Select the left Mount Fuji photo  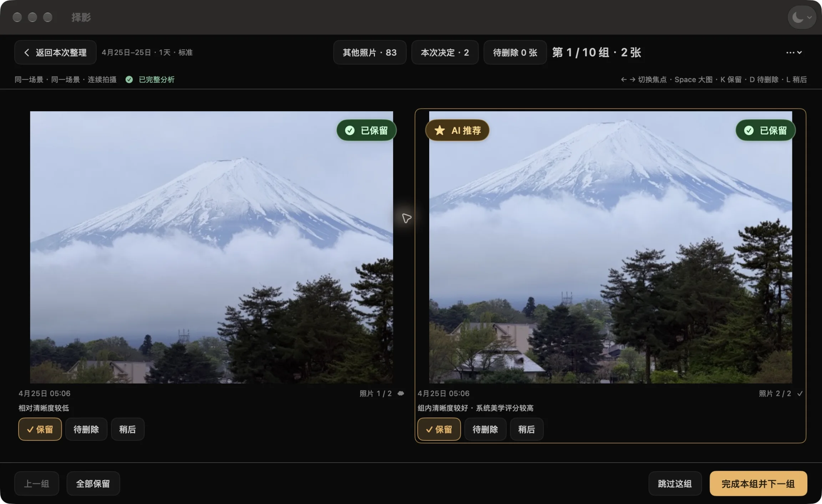click(x=212, y=247)
